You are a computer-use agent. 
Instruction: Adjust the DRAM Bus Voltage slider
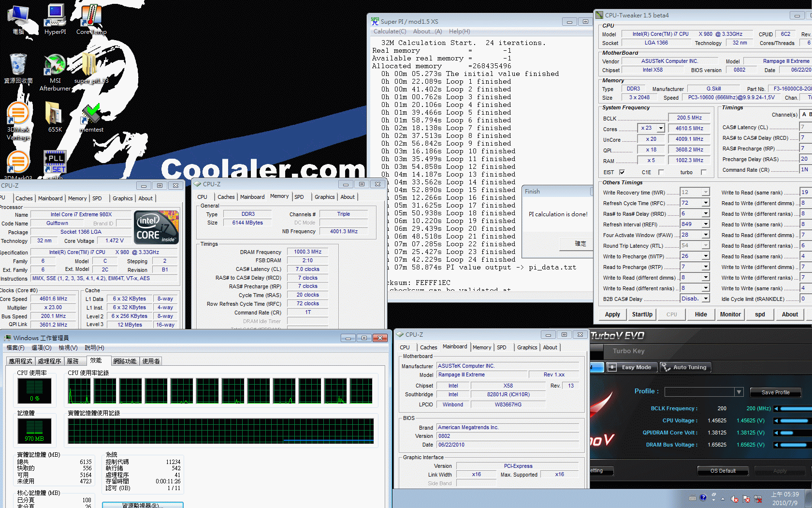[x=793, y=445]
